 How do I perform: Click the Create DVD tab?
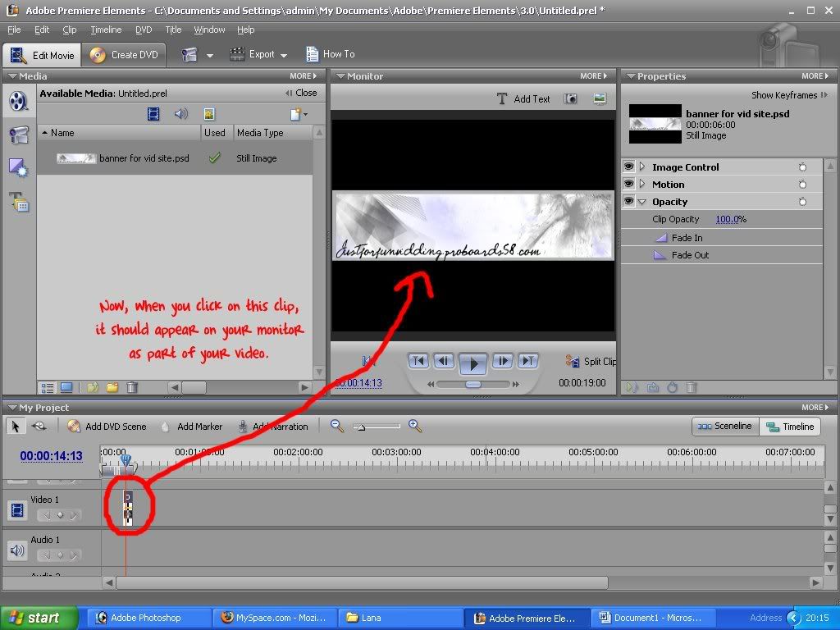(124, 55)
